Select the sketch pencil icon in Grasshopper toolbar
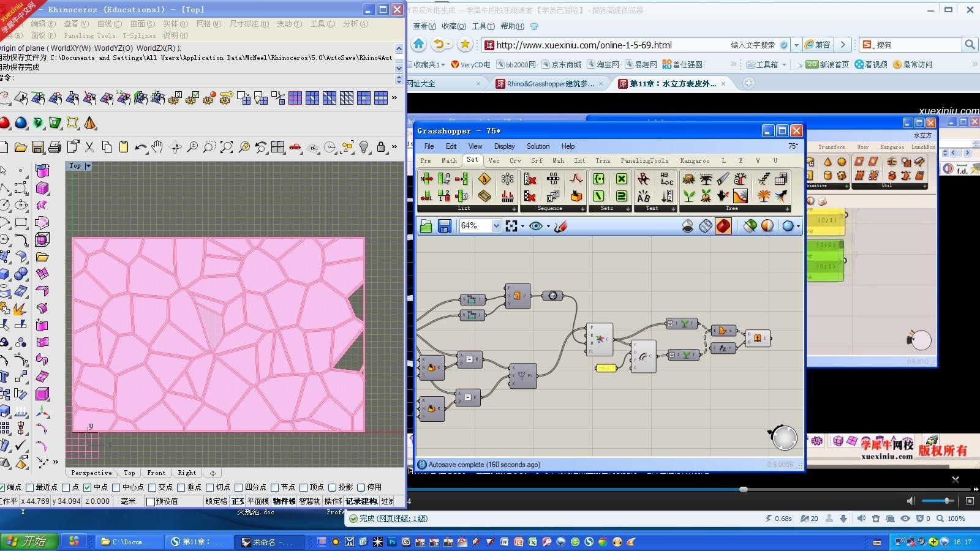Screen dimensions: 980x551 560,226
